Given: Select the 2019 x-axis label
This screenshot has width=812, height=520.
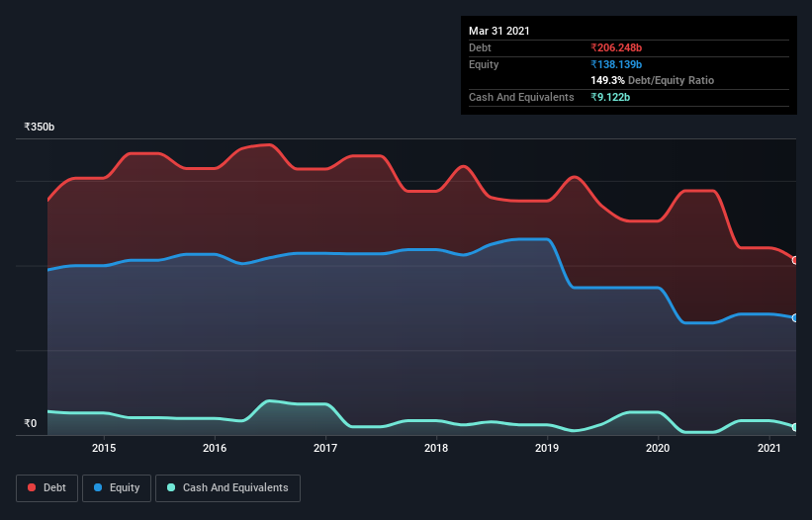Looking at the screenshot, I should coord(547,448).
